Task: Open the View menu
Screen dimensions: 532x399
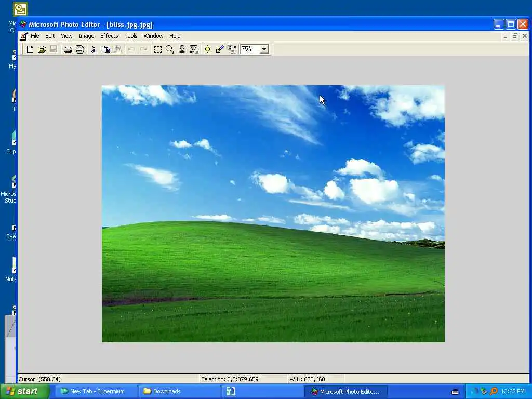Action: click(66, 36)
